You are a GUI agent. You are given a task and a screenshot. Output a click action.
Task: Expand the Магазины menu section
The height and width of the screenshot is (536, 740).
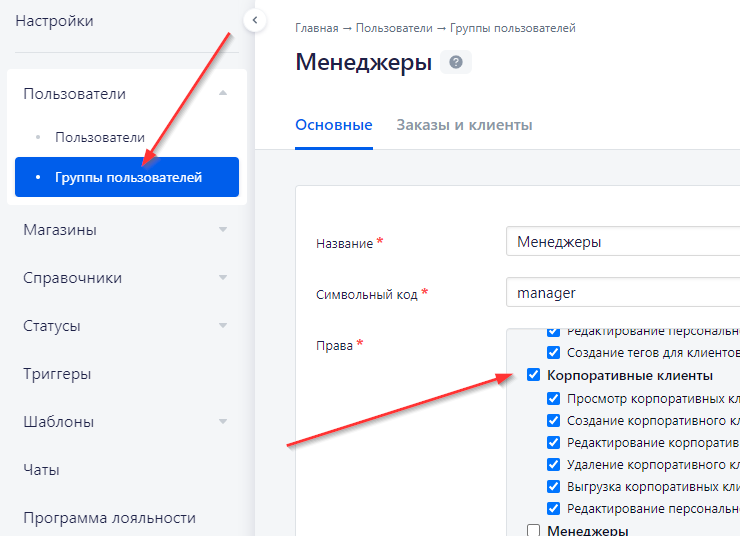(x=223, y=230)
